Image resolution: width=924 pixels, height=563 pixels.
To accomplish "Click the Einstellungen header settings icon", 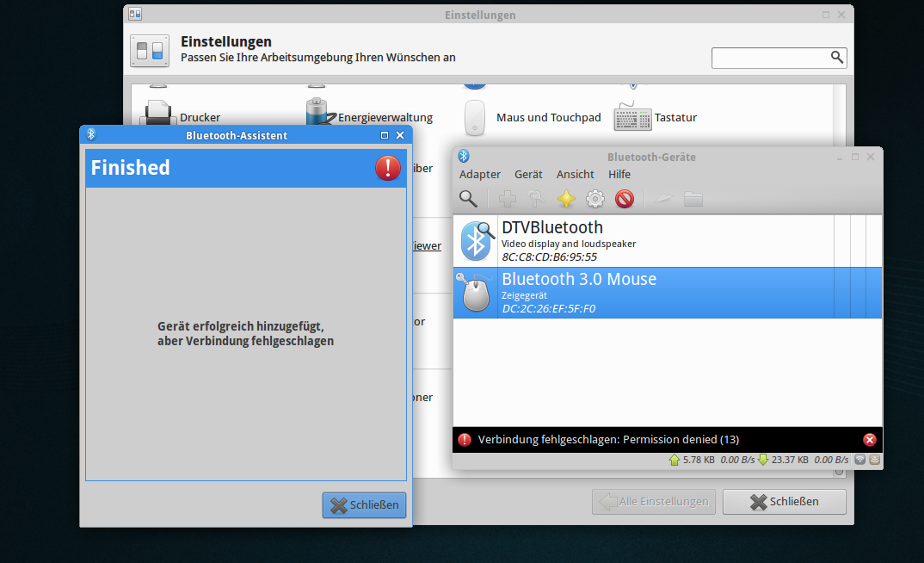I will 150,51.
